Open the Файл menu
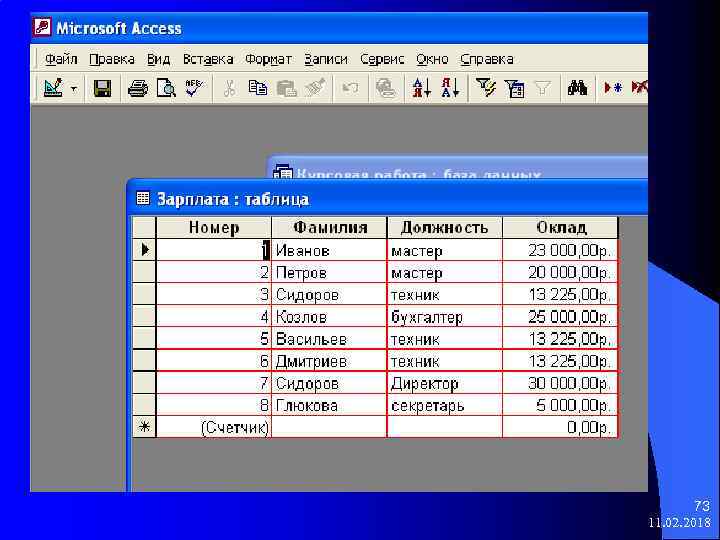 (61, 59)
